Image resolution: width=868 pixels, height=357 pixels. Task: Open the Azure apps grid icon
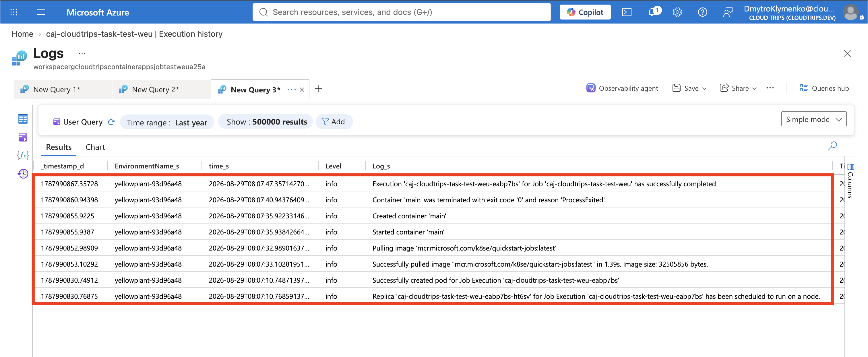[x=14, y=12]
